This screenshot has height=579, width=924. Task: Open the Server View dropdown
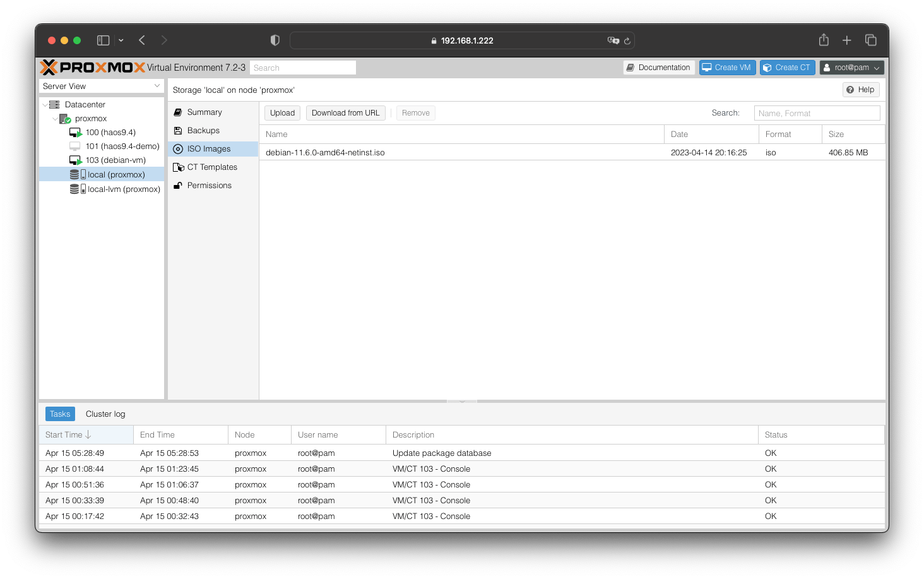(x=101, y=87)
